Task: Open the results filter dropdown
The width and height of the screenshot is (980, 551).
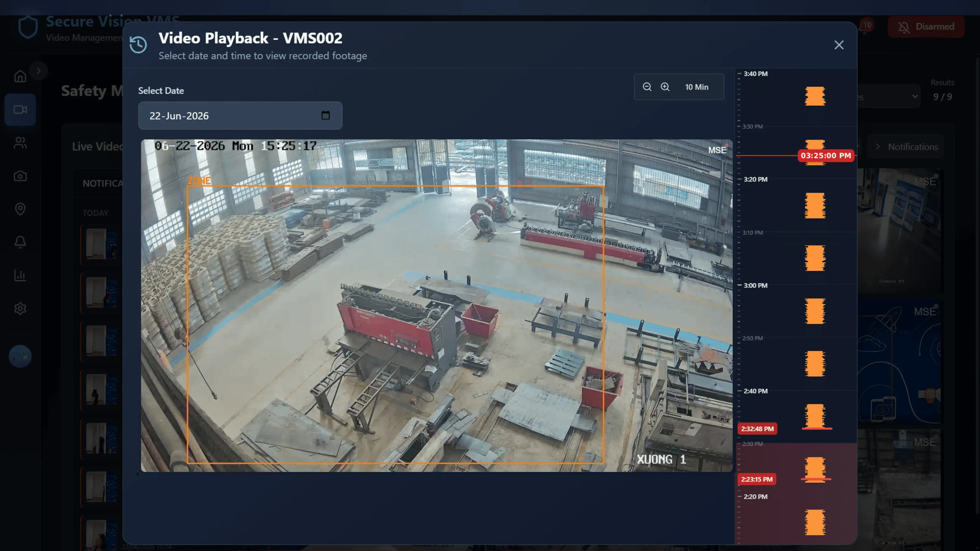Action: point(889,96)
